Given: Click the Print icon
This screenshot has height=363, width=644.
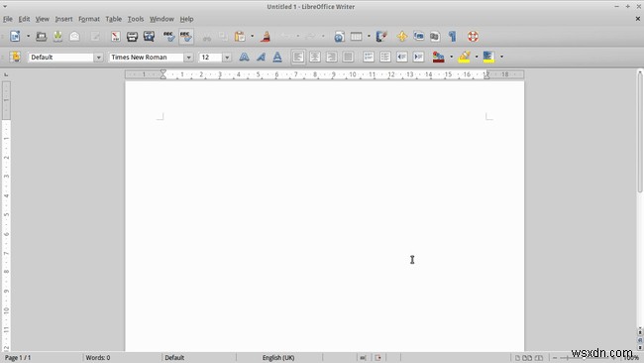Looking at the screenshot, I should click(132, 36).
